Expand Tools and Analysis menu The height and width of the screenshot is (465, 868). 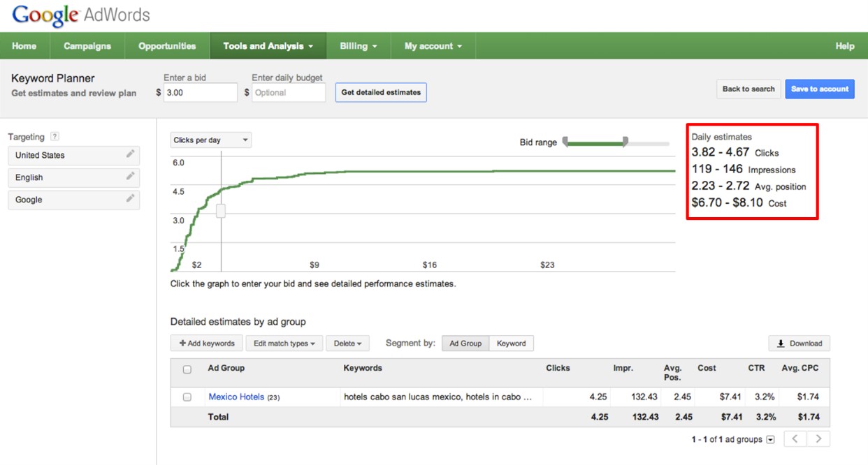click(x=268, y=46)
